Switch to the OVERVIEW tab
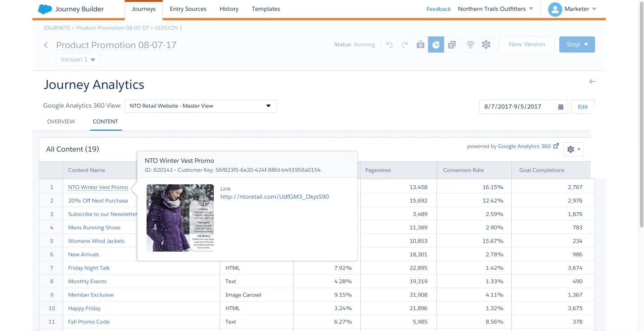Screen dimensions: 644x331 [x=61, y=122]
